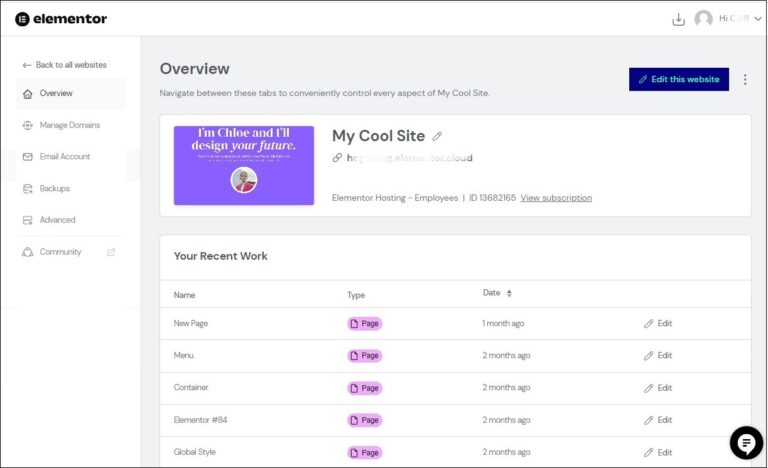Image resolution: width=768 pixels, height=468 pixels.
Task: Rename site using pencil icon
Action: 437,136
